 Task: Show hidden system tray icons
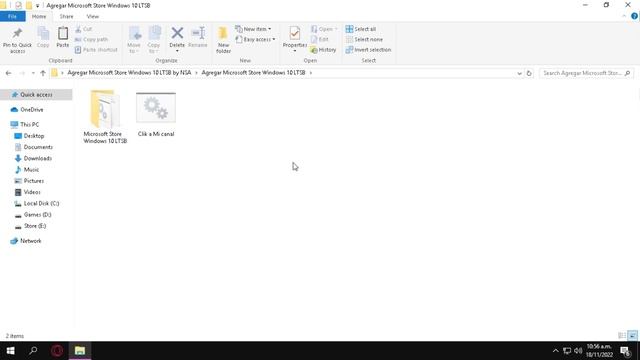tap(556, 351)
